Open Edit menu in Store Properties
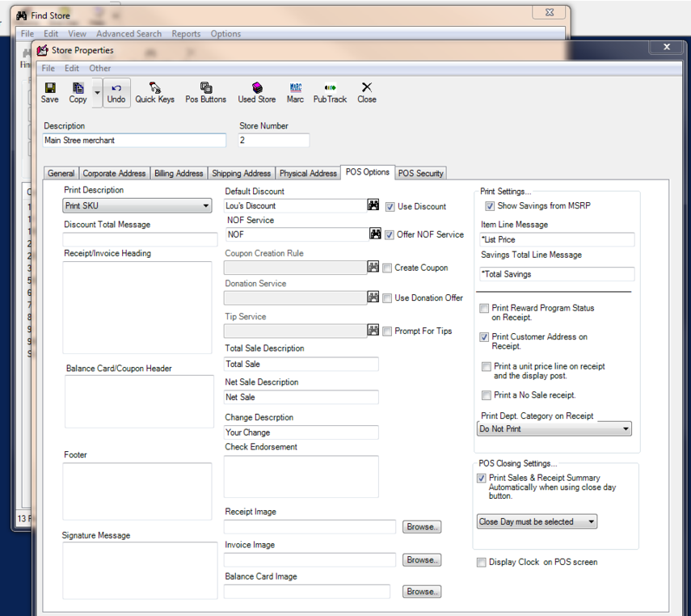 72,69
